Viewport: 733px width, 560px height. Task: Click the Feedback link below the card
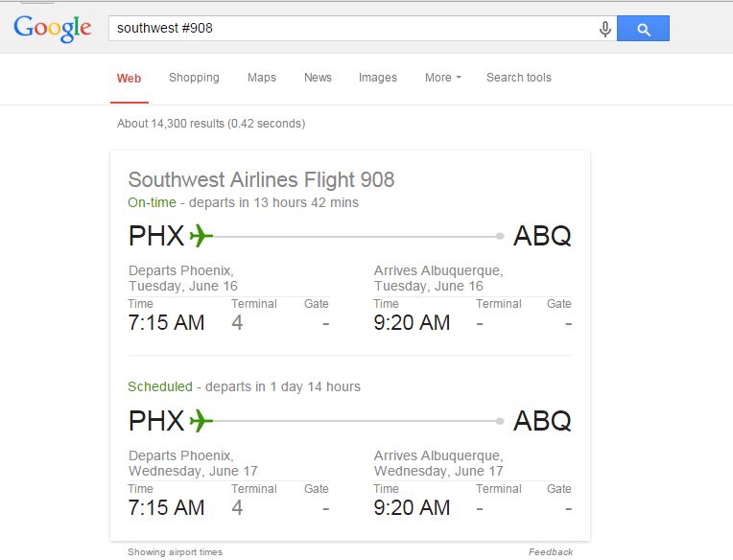pyautogui.click(x=551, y=552)
